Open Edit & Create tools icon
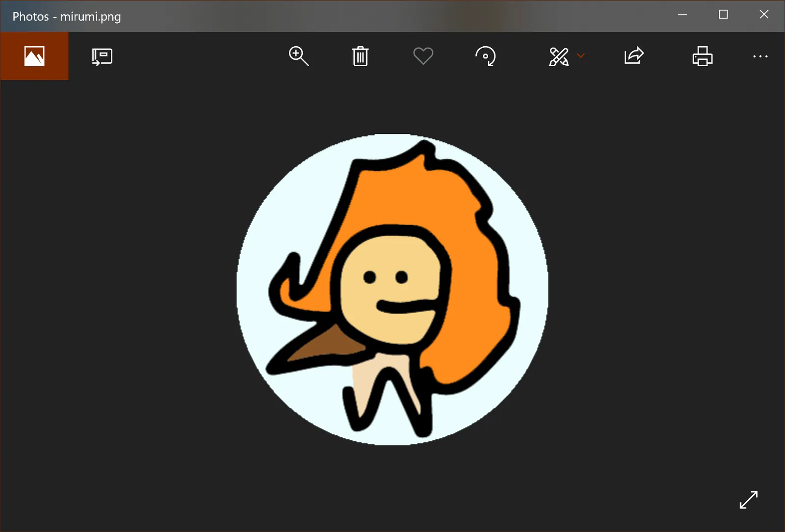This screenshot has height=532, width=785. [x=559, y=56]
